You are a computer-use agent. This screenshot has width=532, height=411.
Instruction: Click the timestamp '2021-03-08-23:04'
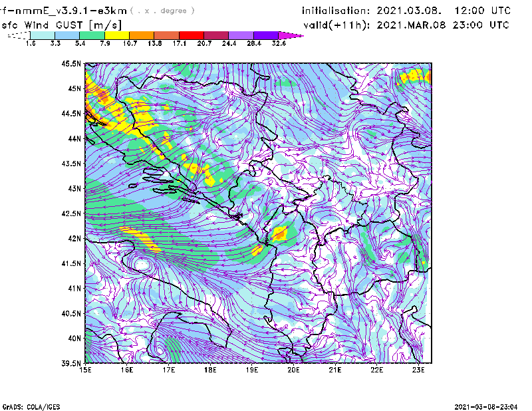(486, 407)
